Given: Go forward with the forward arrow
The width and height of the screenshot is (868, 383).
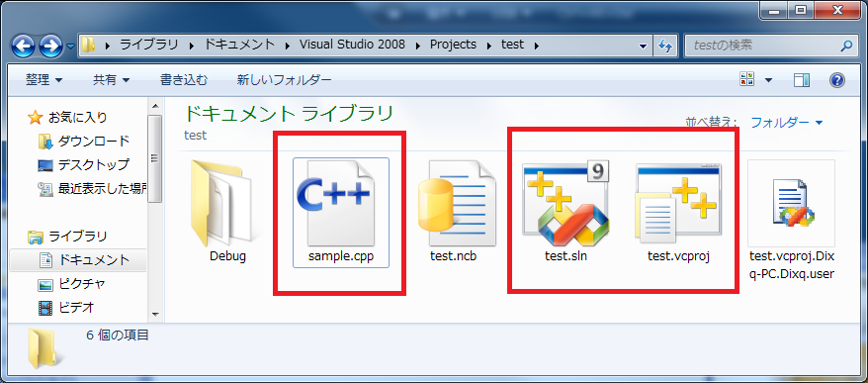Looking at the screenshot, I should [x=51, y=46].
